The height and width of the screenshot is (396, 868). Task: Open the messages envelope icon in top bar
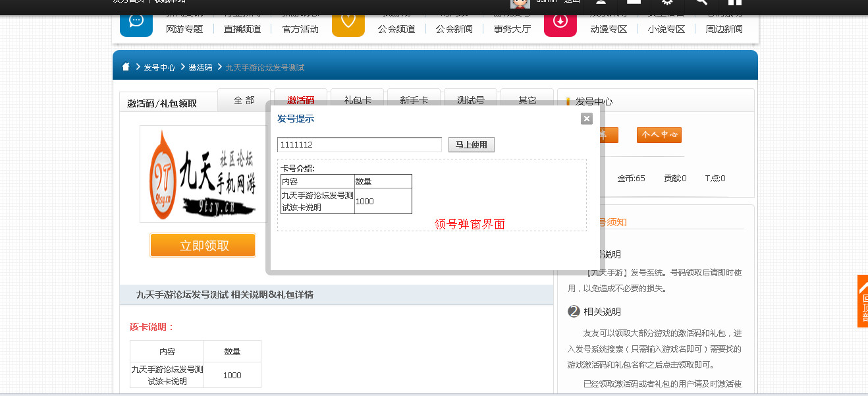[634, 3]
